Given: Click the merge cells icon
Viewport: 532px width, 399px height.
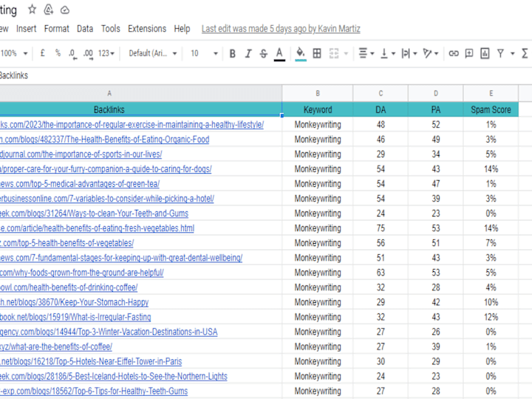Looking at the screenshot, I should tap(334, 53).
